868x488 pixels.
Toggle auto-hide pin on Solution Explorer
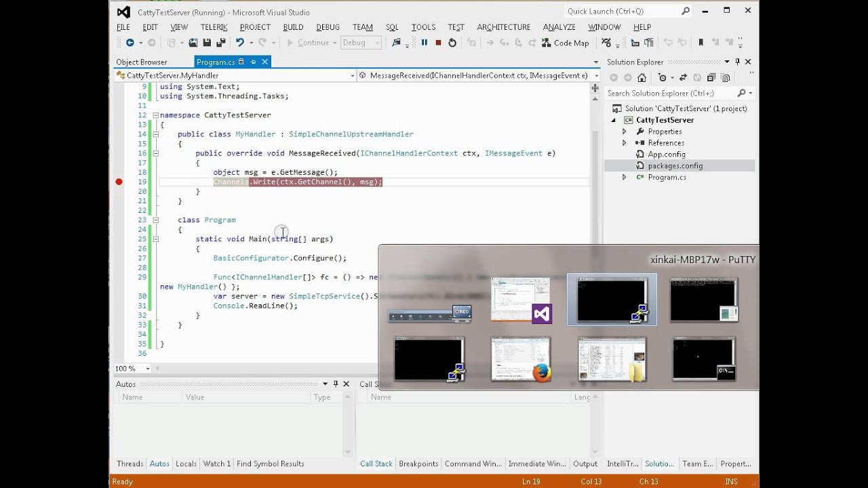(x=738, y=62)
